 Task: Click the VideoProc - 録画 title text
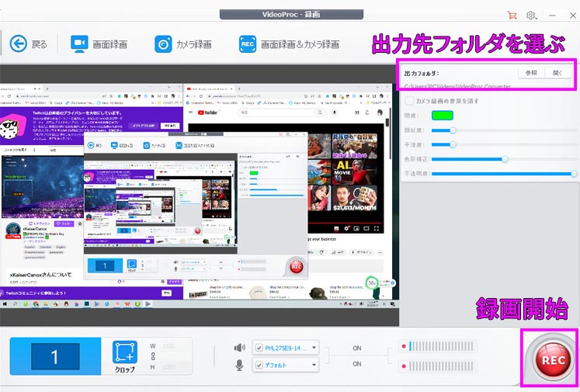click(291, 15)
